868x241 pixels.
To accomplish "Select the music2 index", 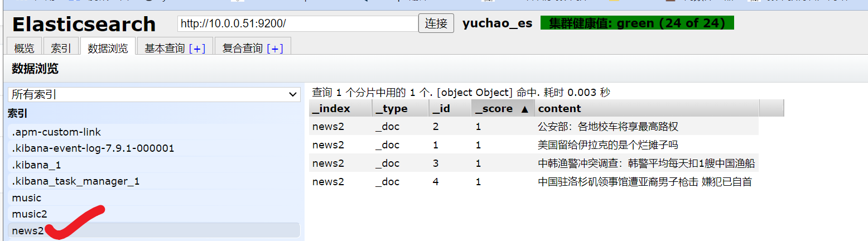I will coord(30,214).
